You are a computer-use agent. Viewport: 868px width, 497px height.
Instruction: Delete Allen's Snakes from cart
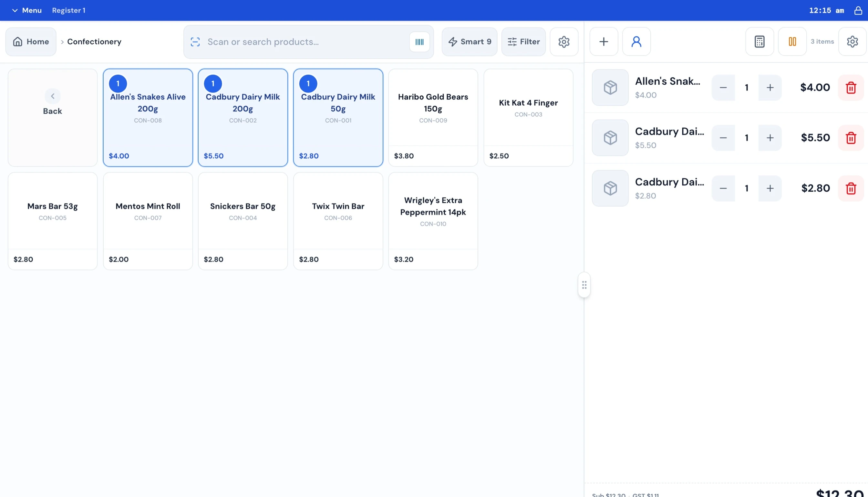[x=851, y=88]
